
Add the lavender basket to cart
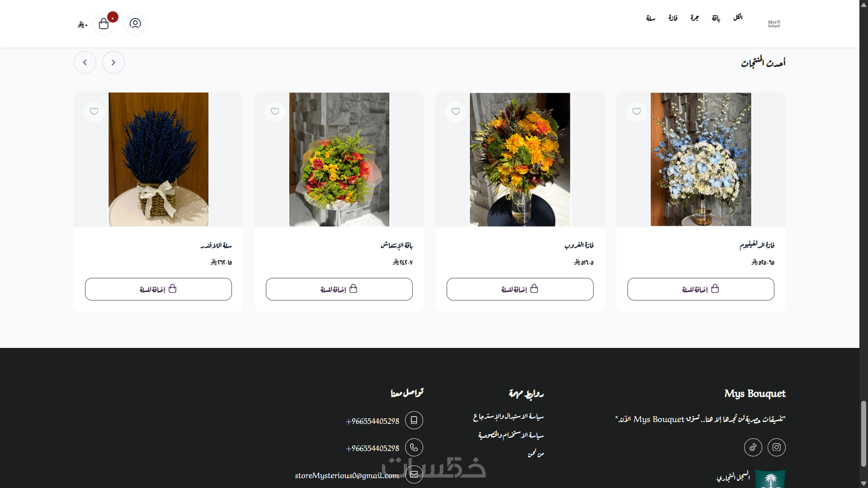coord(158,289)
